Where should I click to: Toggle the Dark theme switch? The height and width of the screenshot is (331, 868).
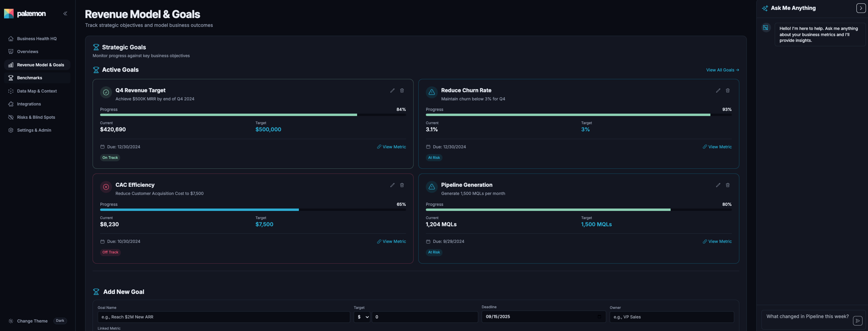pyautogui.click(x=60, y=321)
